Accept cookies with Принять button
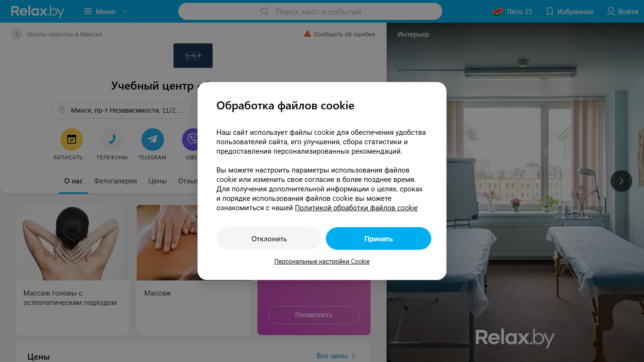 pyautogui.click(x=379, y=239)
